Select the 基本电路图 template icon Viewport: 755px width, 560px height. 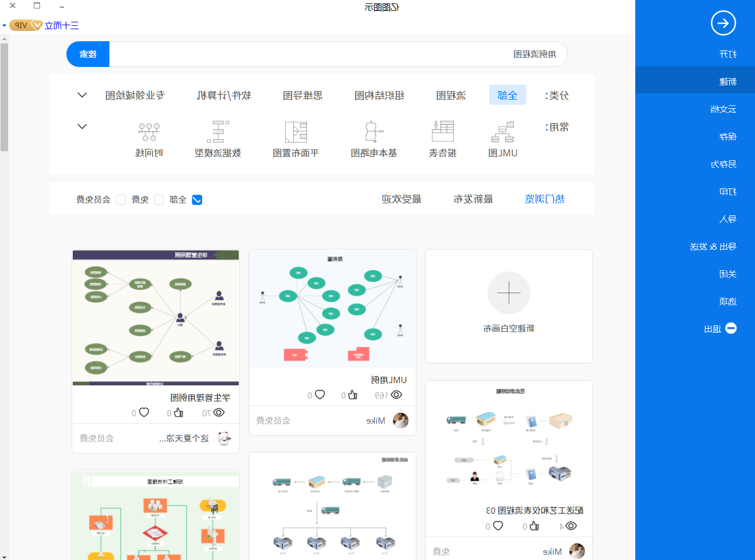coord(373,132)
